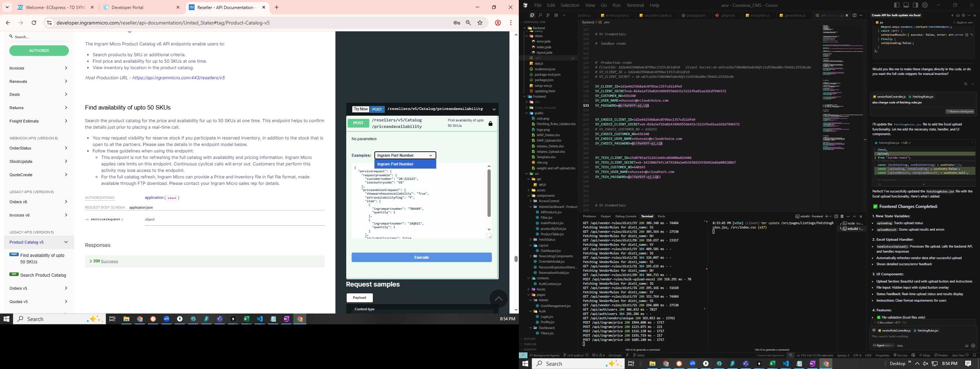Split the Cursor terminal
The image size is (980, 369).
[836, 216]
